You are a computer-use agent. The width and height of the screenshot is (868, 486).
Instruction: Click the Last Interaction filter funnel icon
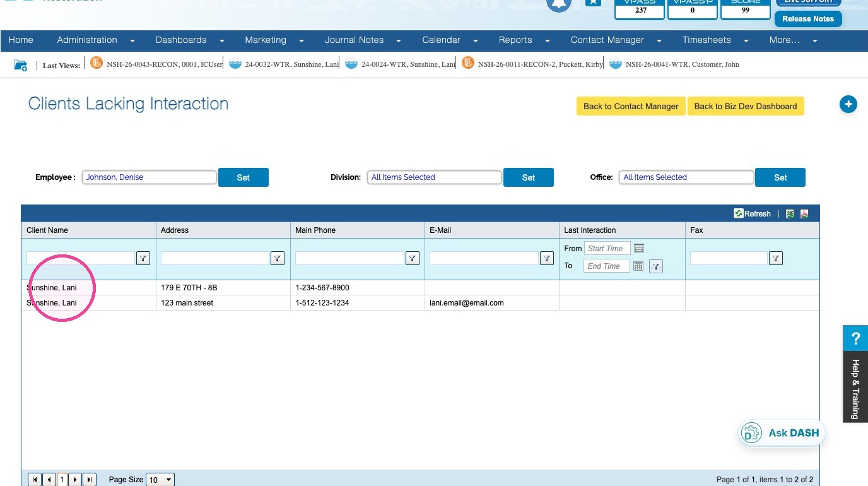(x=656, y=266)
